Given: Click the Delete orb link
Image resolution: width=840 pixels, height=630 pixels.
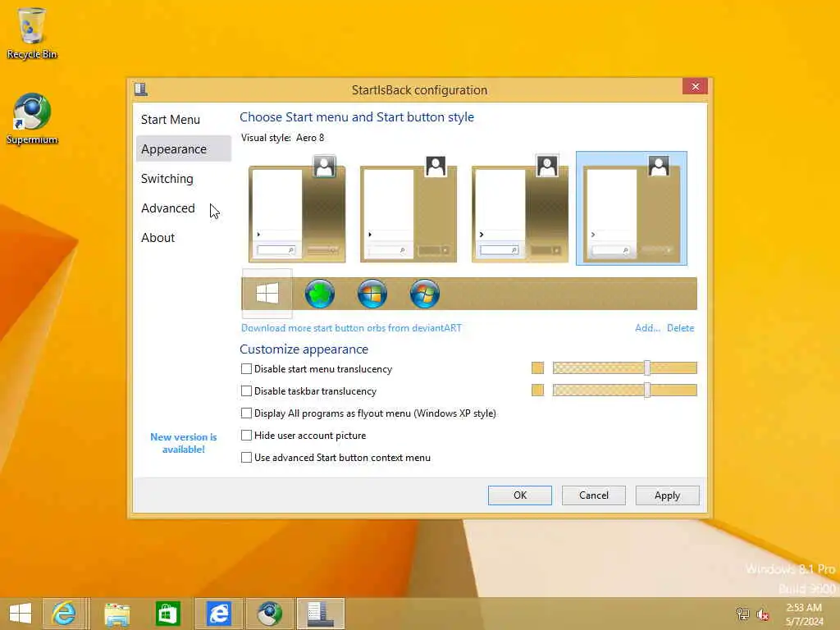Looking at the screenshot, I should [x=680, y=328].
